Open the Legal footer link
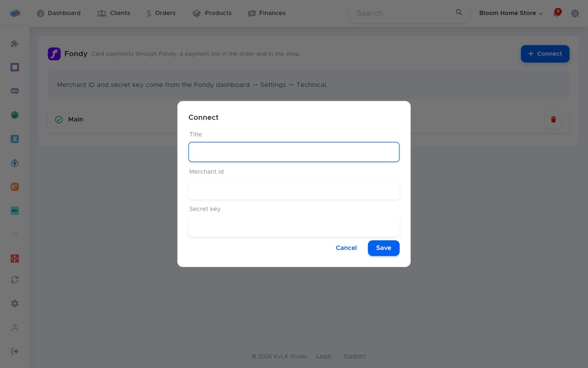The image size is (588, 368). coord(324,356)
